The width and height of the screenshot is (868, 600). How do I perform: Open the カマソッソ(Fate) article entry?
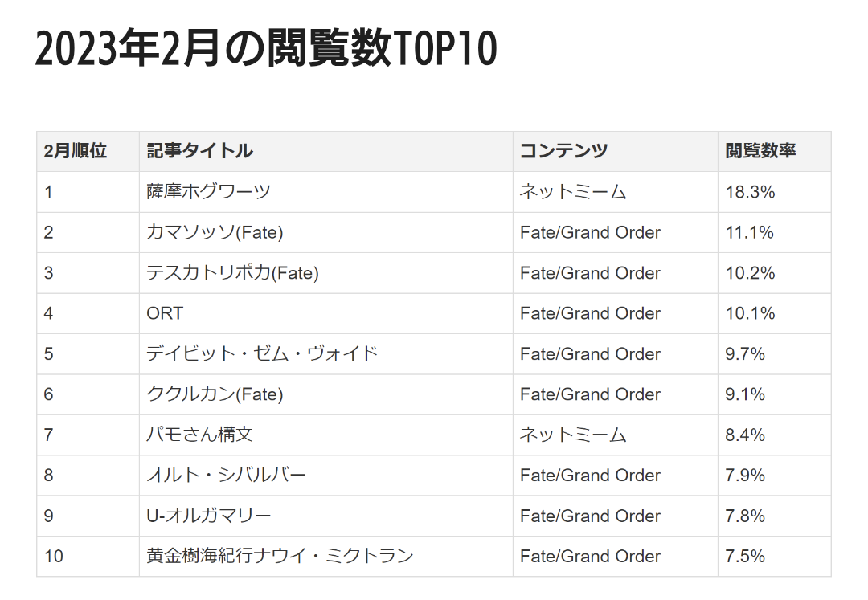pos(215,233)
